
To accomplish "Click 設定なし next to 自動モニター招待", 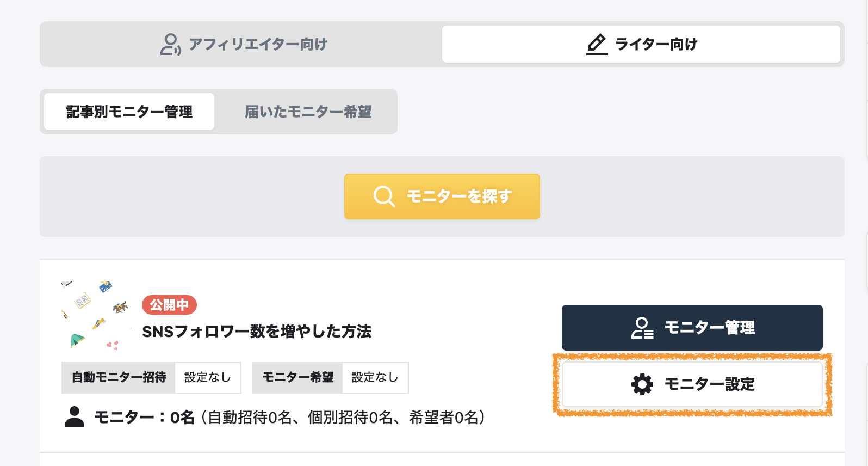I will point(208,377).
